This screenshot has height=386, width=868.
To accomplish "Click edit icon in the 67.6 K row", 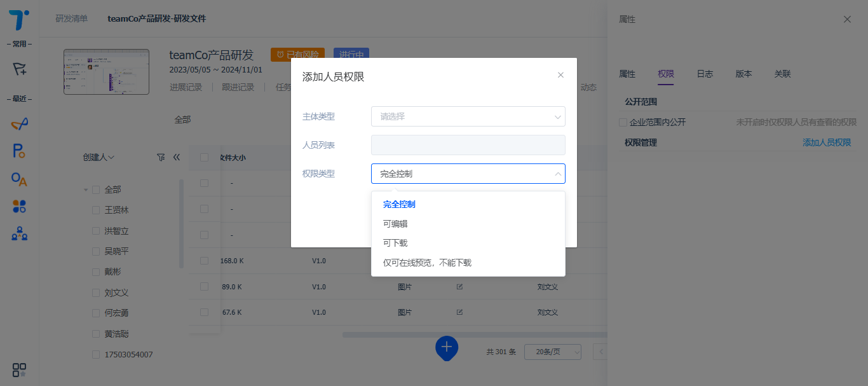I will pos(459,312).
